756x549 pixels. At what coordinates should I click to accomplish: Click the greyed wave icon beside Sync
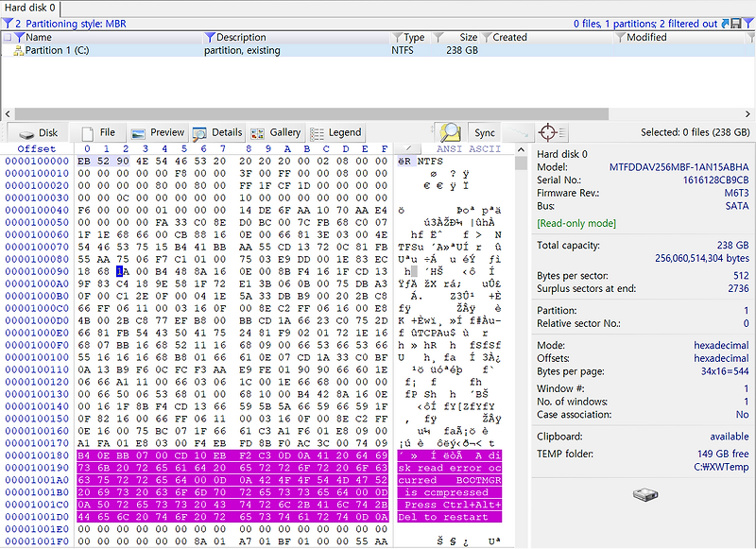518,132
